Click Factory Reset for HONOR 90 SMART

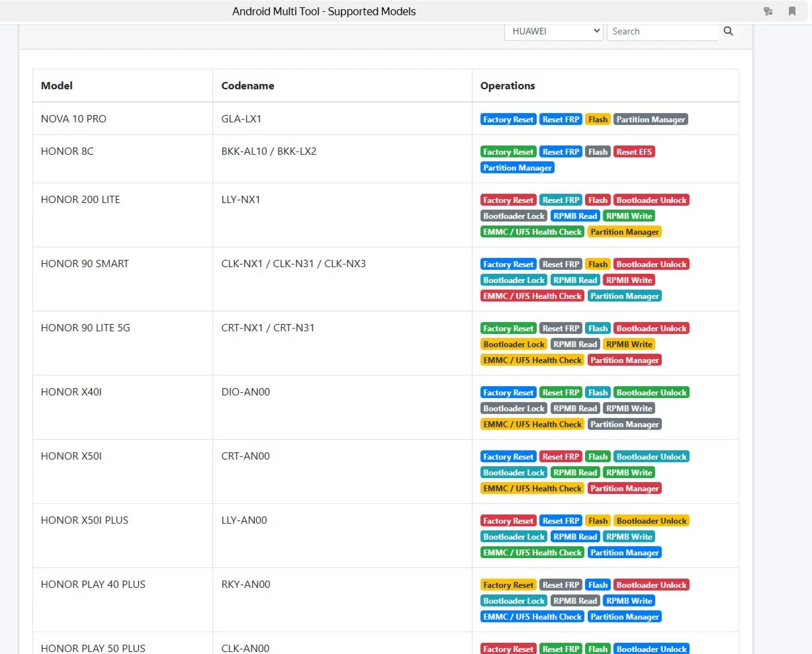508,265
